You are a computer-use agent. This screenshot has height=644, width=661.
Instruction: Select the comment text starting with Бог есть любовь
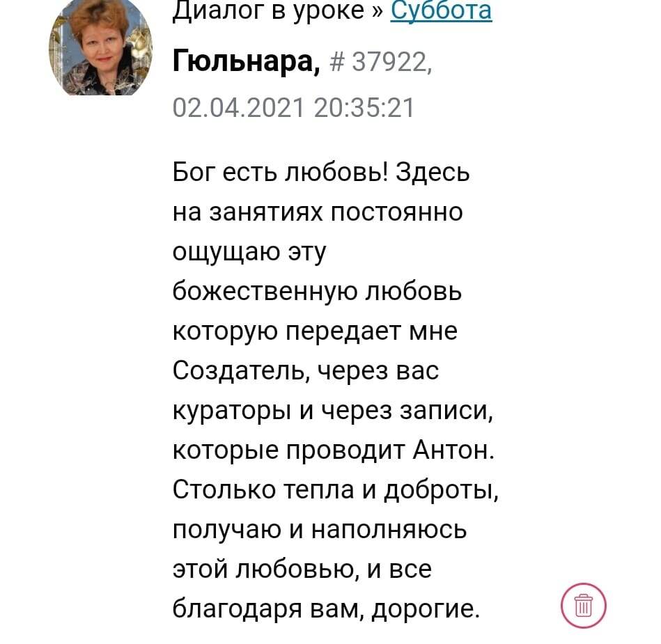[x=320, y=171]
